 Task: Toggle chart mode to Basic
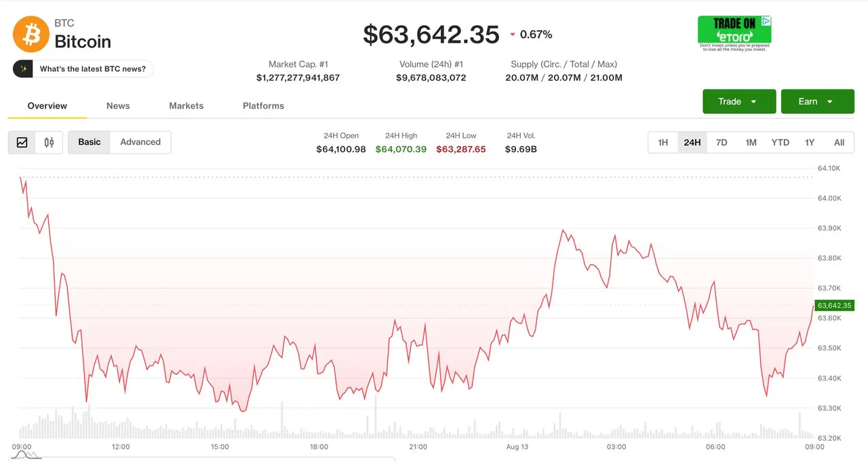[89, 142]
